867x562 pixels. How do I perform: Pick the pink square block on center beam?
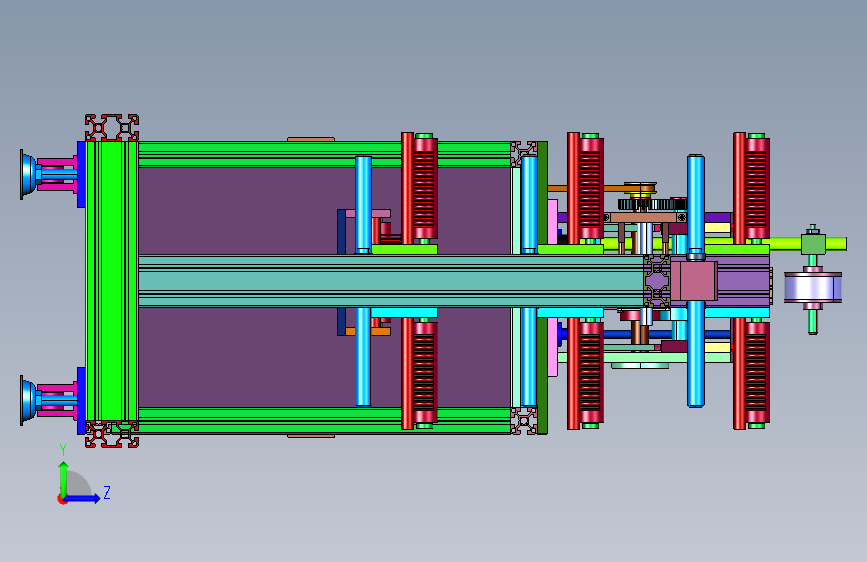point(694,282)
